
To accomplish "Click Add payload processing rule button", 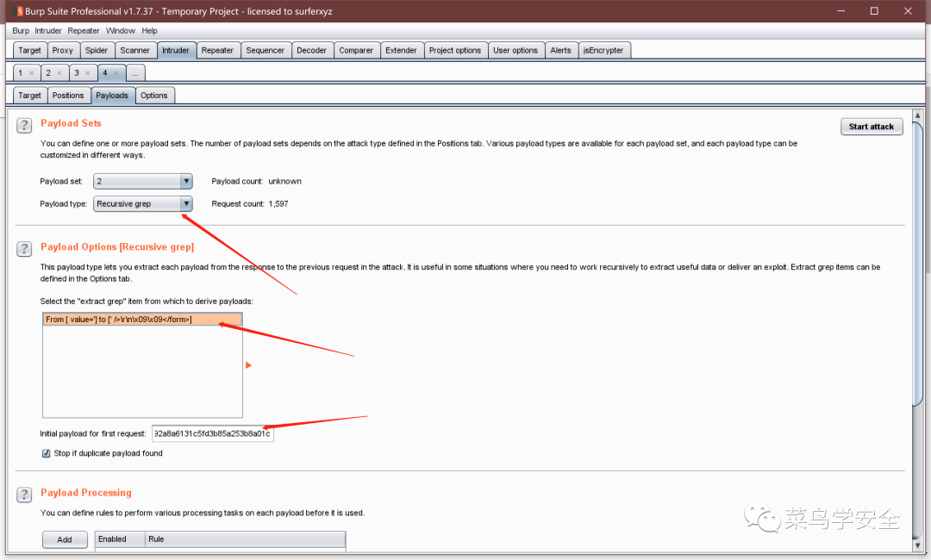I will point(65,539).
